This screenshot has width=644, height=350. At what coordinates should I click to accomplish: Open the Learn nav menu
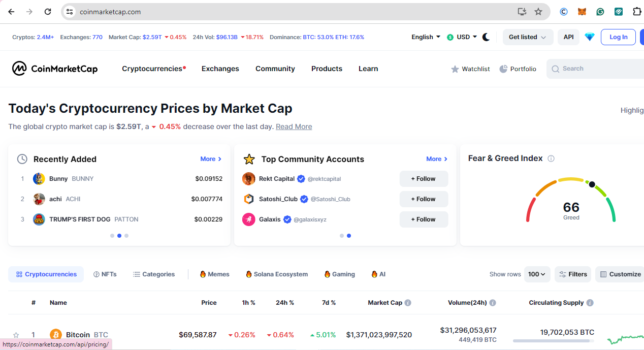tap(368, 69)
